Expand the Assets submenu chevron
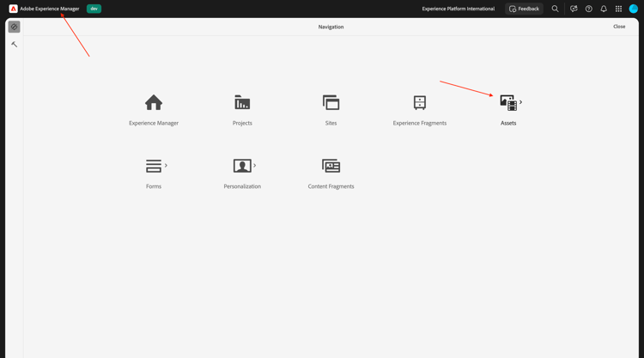This screenshot has width=644, height=358. click(x=521, y=102)
